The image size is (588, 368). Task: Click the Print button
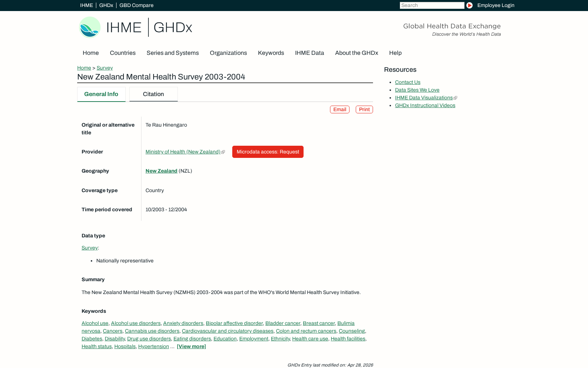pyautogui.click(x=364, y=110)
